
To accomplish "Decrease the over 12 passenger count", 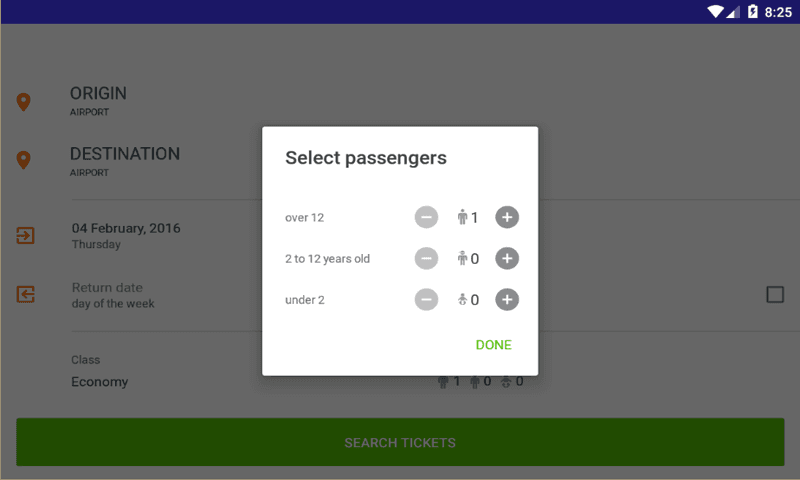I will [x=426, y=217].
